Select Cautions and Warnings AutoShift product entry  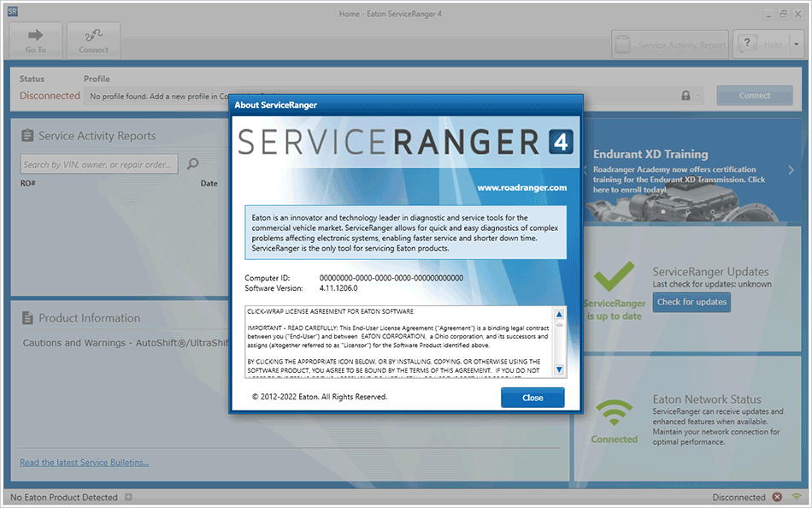click(126, 343)
